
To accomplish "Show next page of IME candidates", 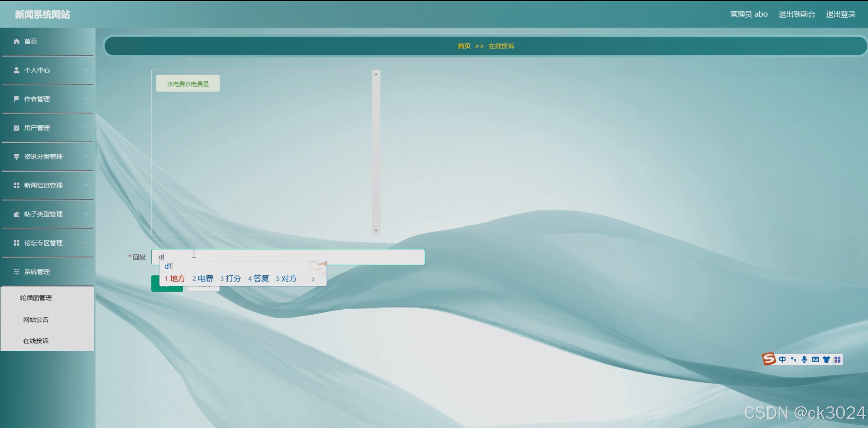I will pyautogui.click(x=314, y=279).
